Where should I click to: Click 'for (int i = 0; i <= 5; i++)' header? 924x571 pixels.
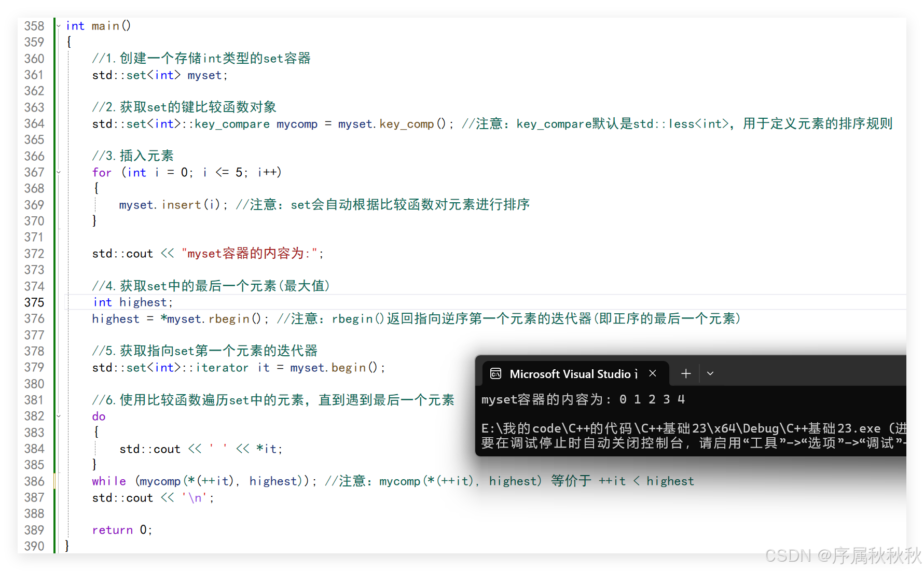pyautogui.click(x=187, y=173)
